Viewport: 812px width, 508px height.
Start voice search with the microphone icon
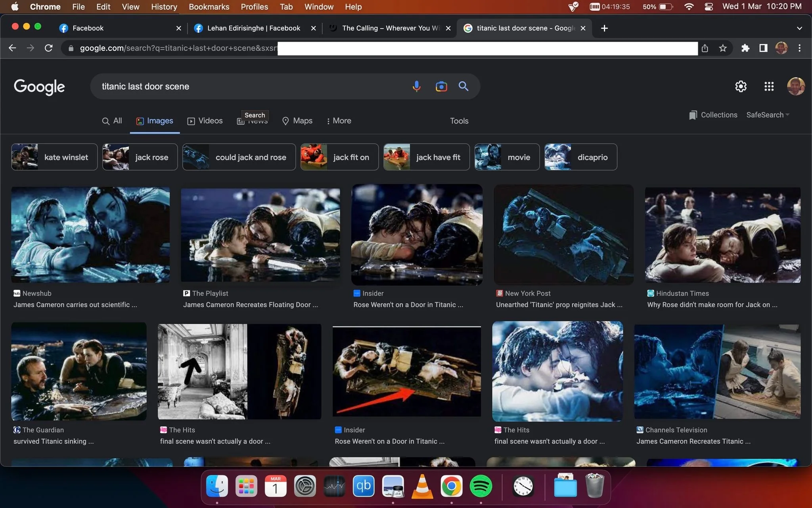(x=416, y=86)
